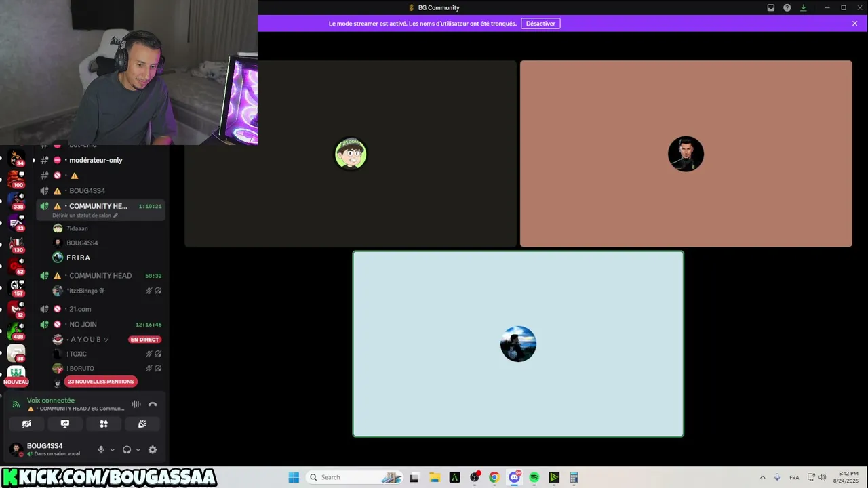Turn on camera in voice panel
The image size is (868, 488).
pos(26,424)
